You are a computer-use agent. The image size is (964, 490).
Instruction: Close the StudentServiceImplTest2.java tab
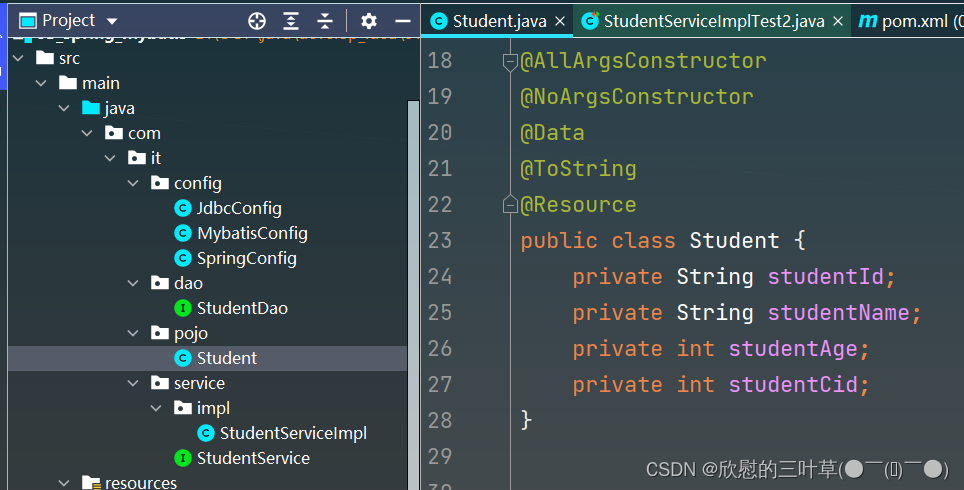[837, 21]
